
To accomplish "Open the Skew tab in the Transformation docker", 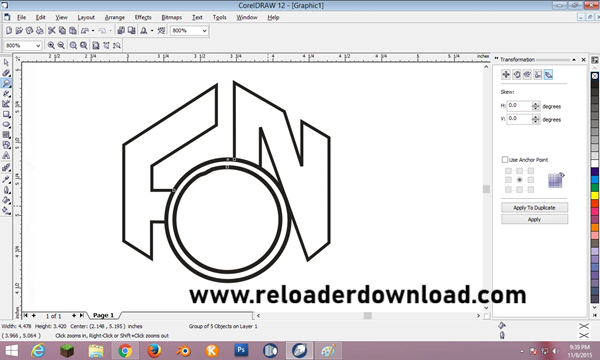I will pos(548,75).
